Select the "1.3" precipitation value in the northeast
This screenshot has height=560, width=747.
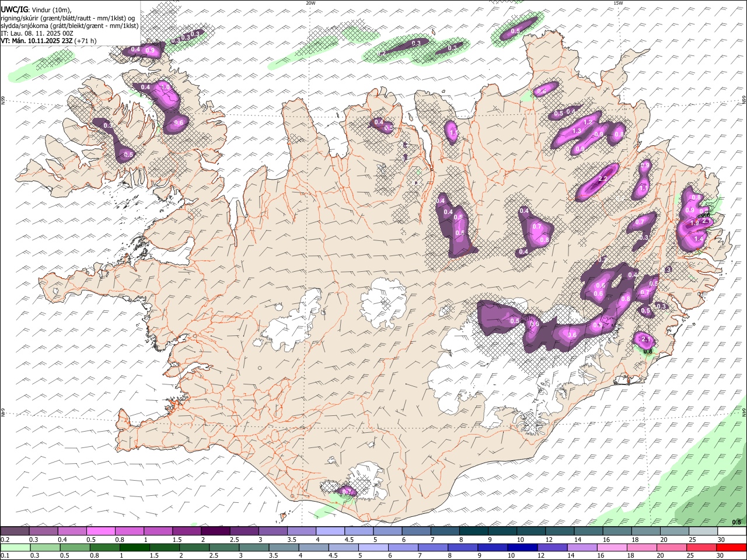click(577, 131)
